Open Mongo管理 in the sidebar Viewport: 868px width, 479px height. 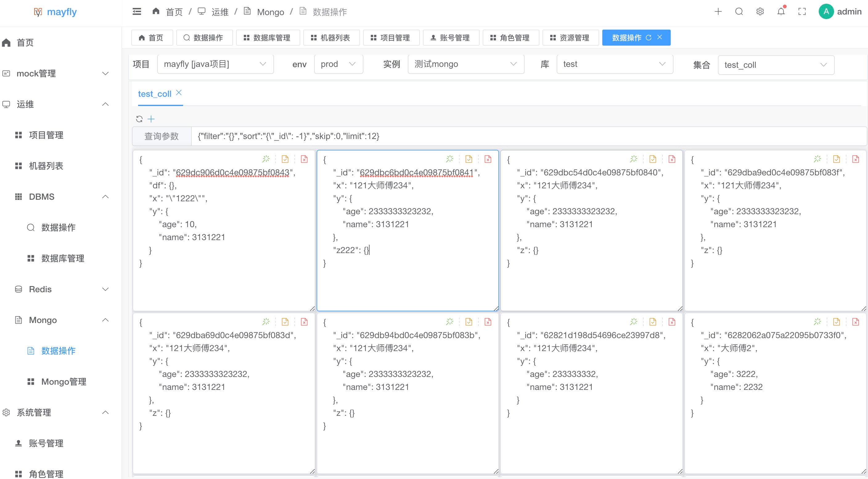tap(63, 382)
